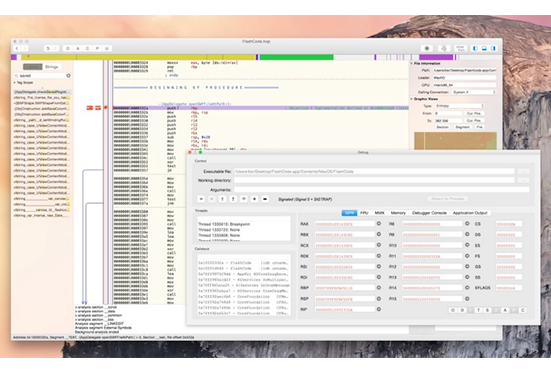Collapse the Graphic Views section
The image size is (551, 371).
(x=411, y=99)
